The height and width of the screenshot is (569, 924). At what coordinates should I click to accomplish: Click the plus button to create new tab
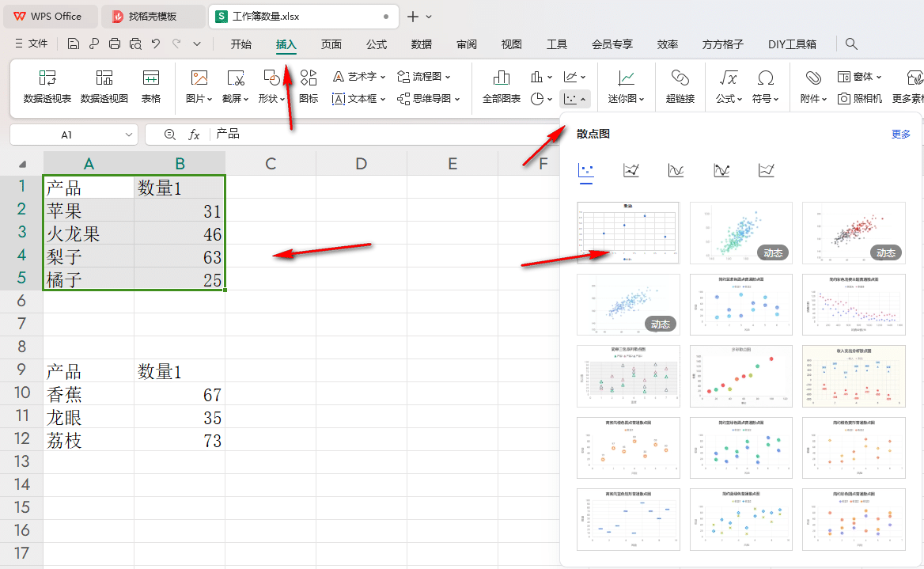pos(413,17)
